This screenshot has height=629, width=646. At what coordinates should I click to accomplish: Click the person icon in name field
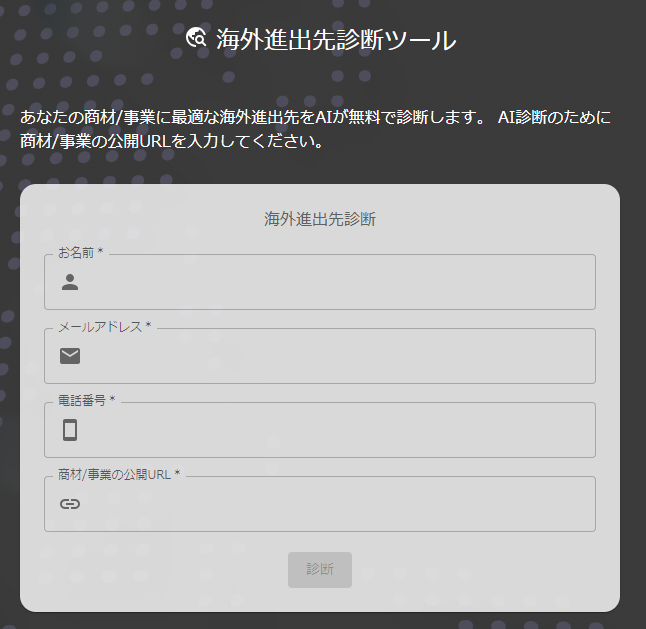click(x=70, y=282)
